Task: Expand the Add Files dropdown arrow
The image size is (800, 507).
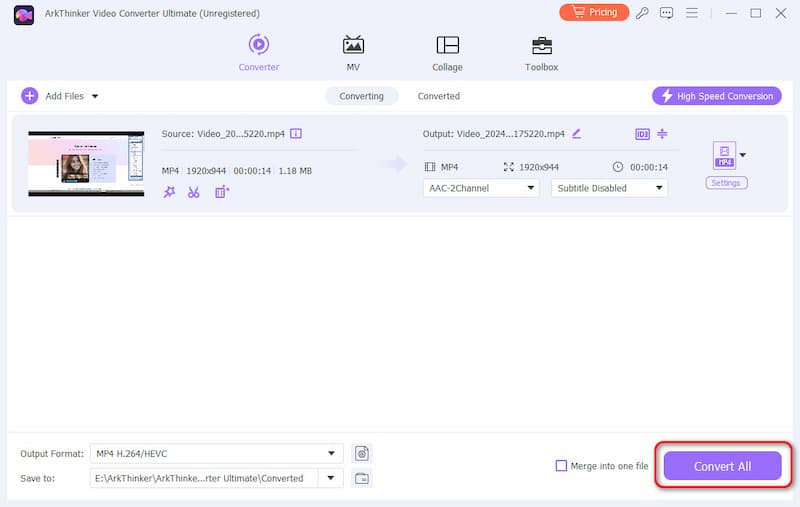Action: point(95,96)
